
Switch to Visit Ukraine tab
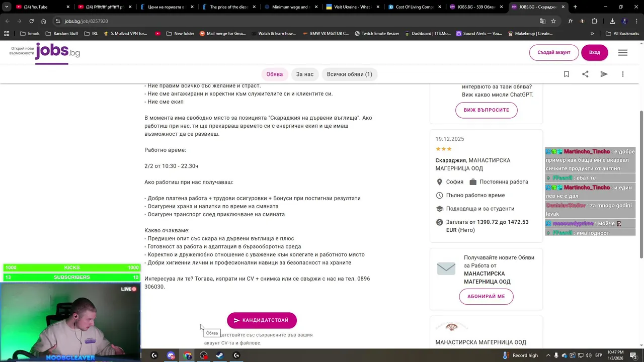pos(353,7)
